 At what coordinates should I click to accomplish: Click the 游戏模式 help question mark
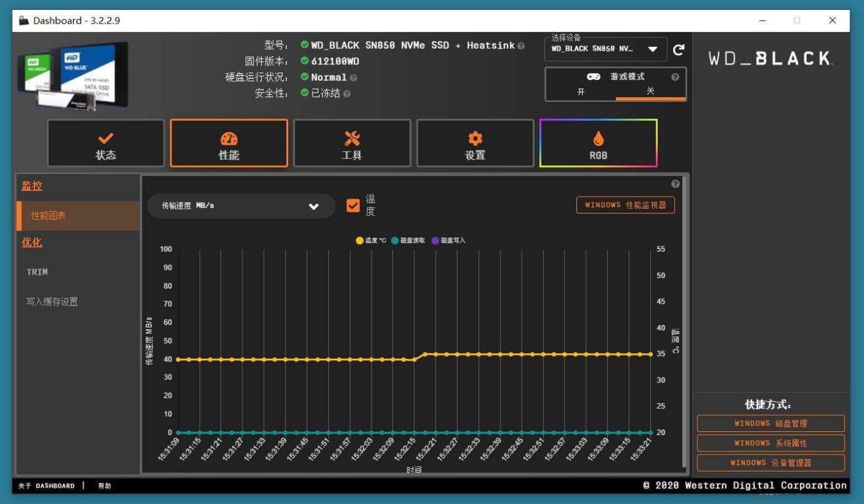675,77
